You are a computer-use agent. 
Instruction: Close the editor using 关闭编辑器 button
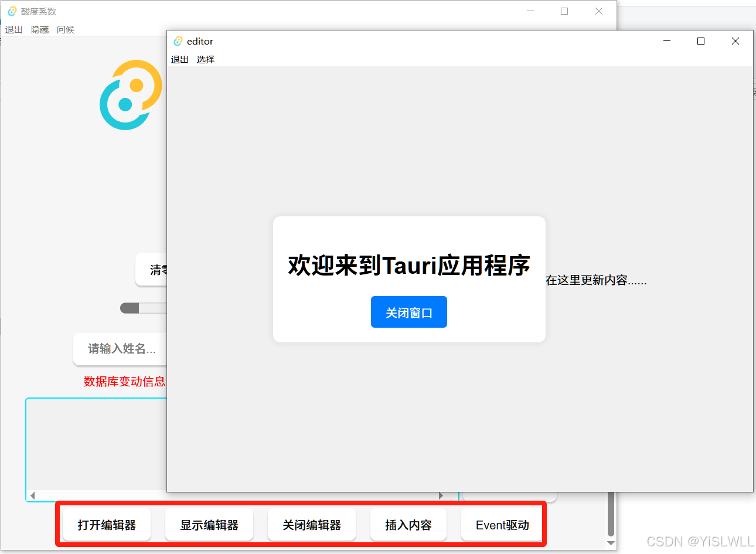click(311, 524)
